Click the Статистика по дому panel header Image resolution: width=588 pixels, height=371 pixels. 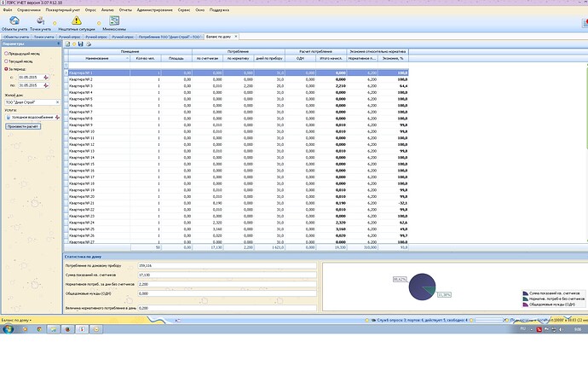(326, 257)
